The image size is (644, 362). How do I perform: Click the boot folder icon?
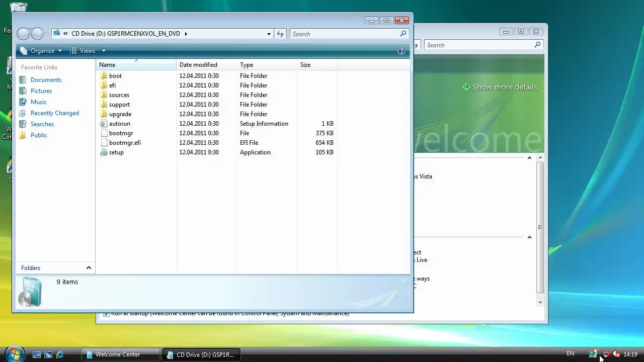[104, 76]
